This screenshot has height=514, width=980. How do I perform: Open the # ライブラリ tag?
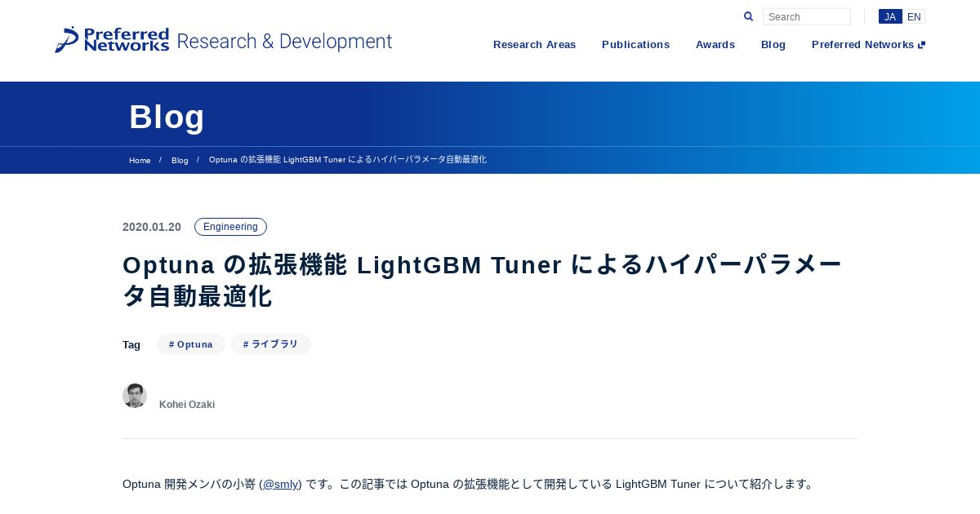point(271,344)
